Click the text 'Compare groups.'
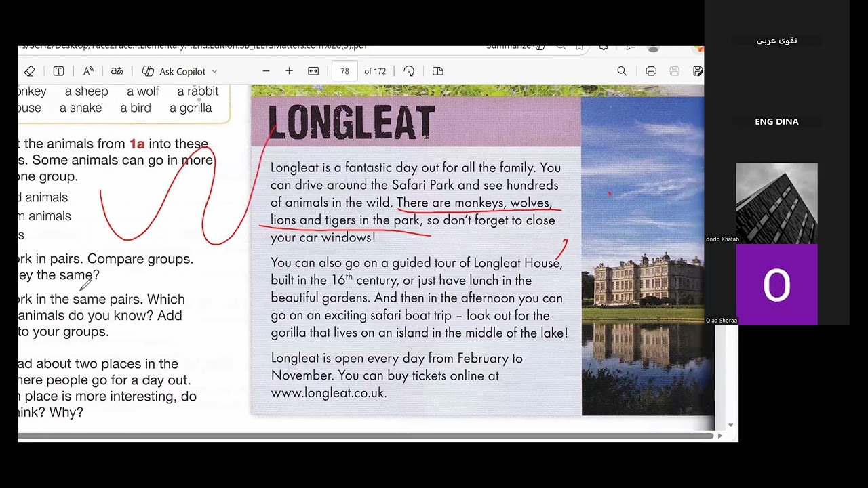Image resolution: width=868 pixels, height=488 pixels. click(140, 259)
